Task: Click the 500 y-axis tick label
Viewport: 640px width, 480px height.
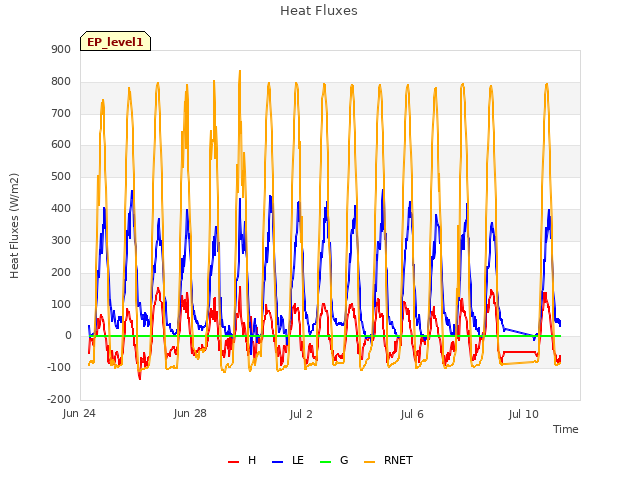Action: pos(61,177)
